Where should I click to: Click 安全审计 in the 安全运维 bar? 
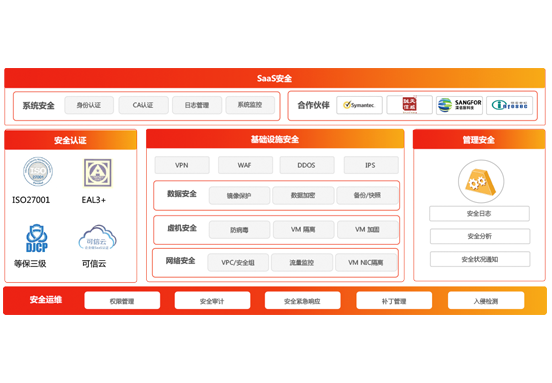click(212, 301)
